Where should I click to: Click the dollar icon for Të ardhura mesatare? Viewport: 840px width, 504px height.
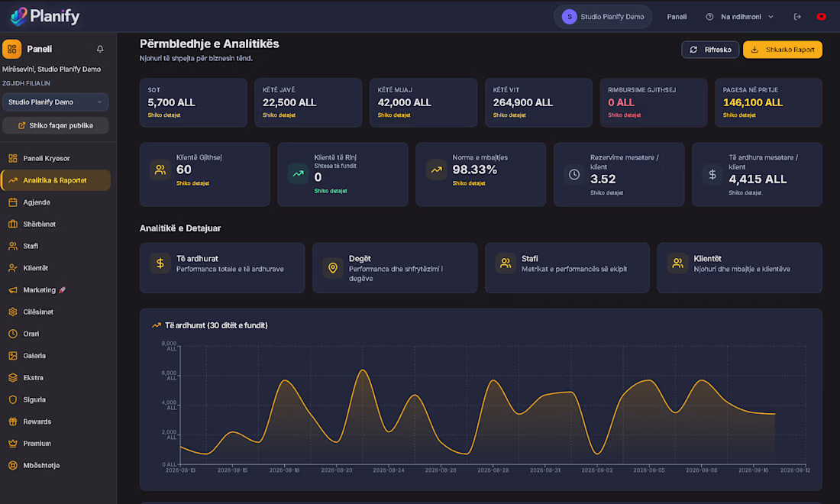[712, 174]
